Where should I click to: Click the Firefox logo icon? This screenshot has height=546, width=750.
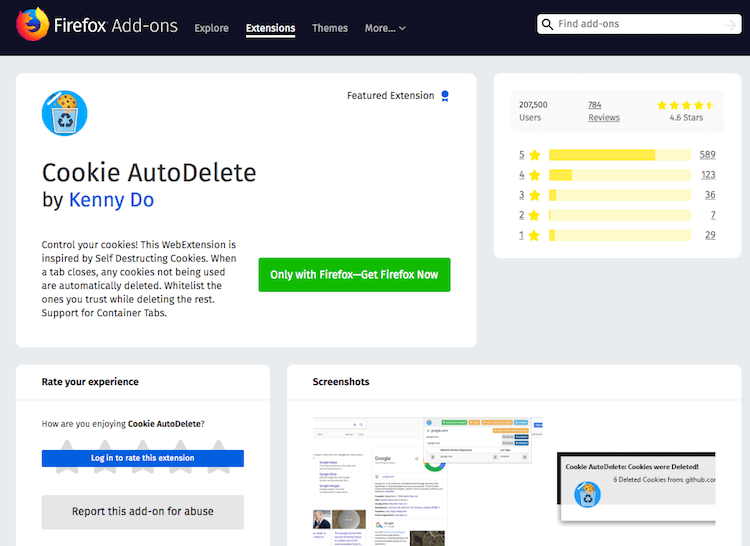[x=32, y=24]
